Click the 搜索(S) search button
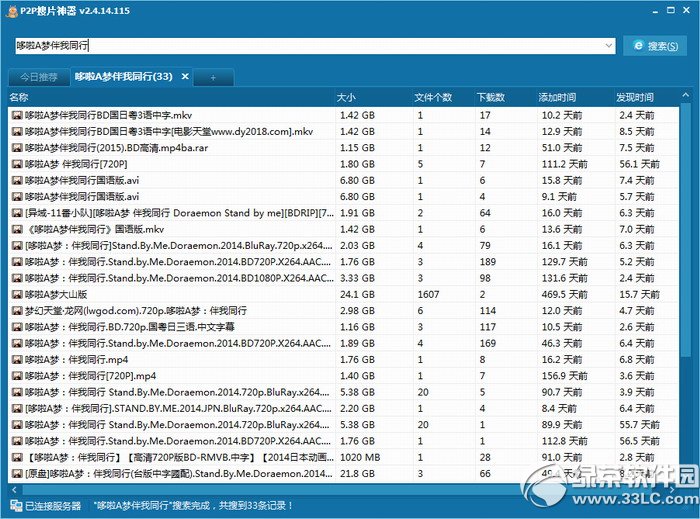 point(655,46)
